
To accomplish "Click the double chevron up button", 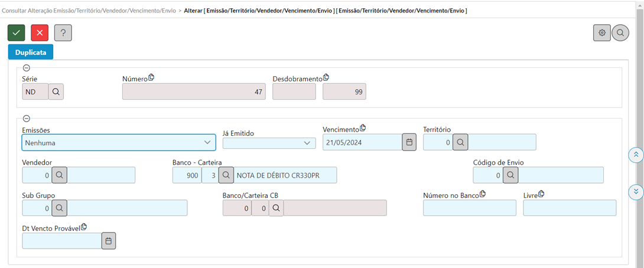I will [636, 154].
